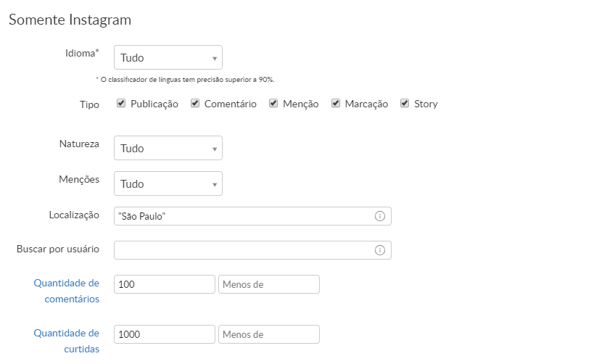Click the Publicação label text
The image size is (607, 364).
pyautogui.click(x=154, y=104)
